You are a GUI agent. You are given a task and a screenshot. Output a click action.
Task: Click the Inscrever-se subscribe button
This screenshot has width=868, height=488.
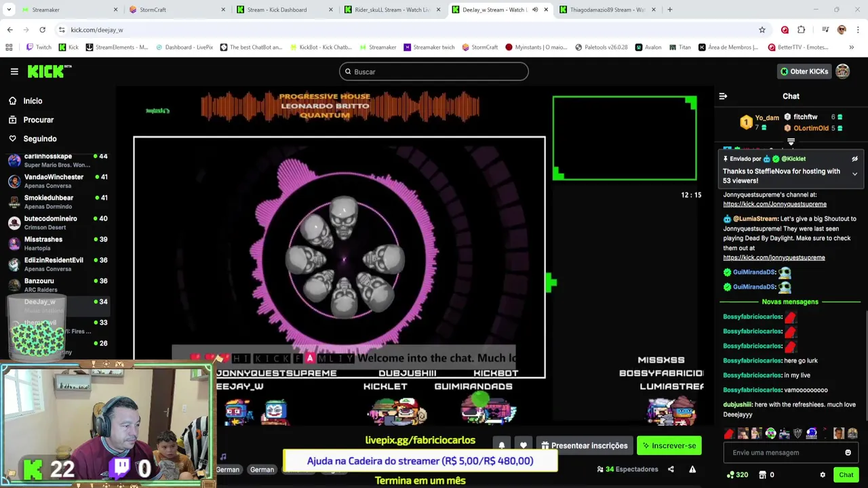click(669, 445)
